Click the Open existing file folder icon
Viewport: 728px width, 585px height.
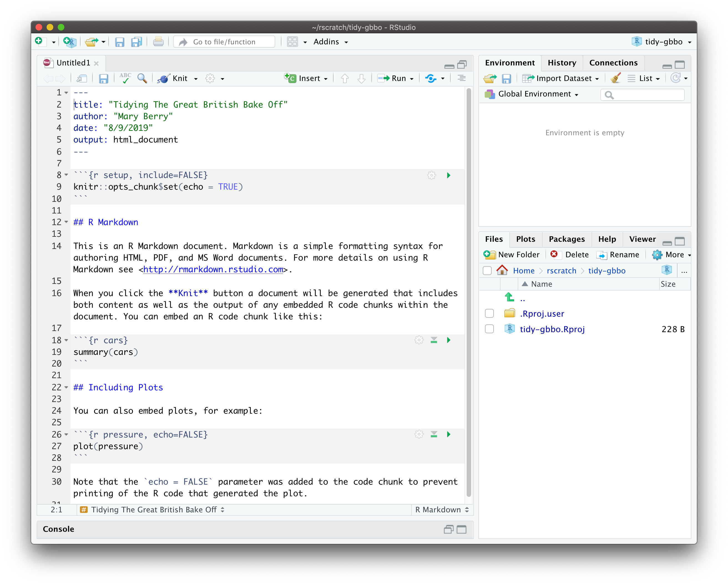91,42
